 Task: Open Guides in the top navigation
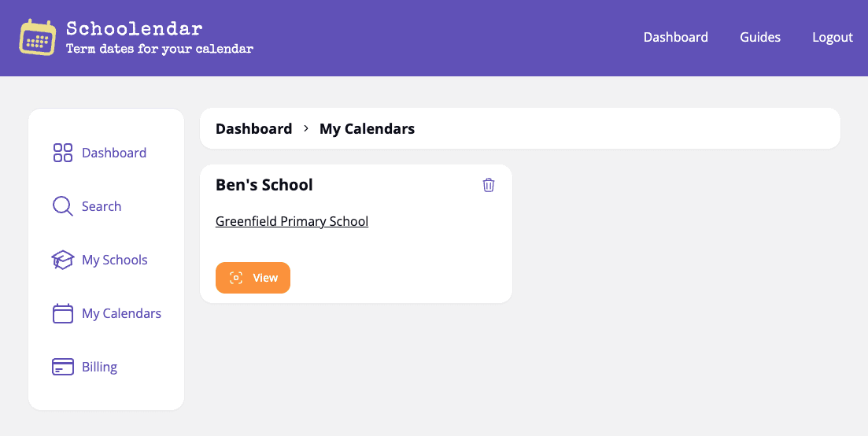(x=760, y=37)
